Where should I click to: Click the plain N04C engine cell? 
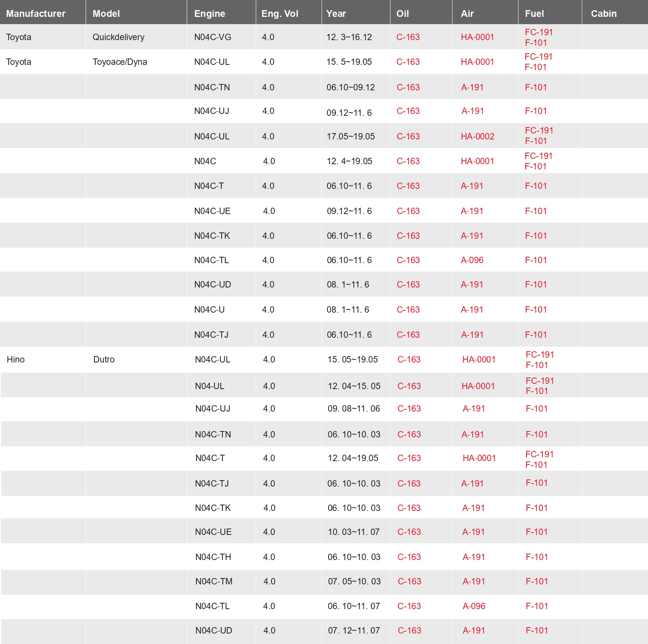(205, 161)
